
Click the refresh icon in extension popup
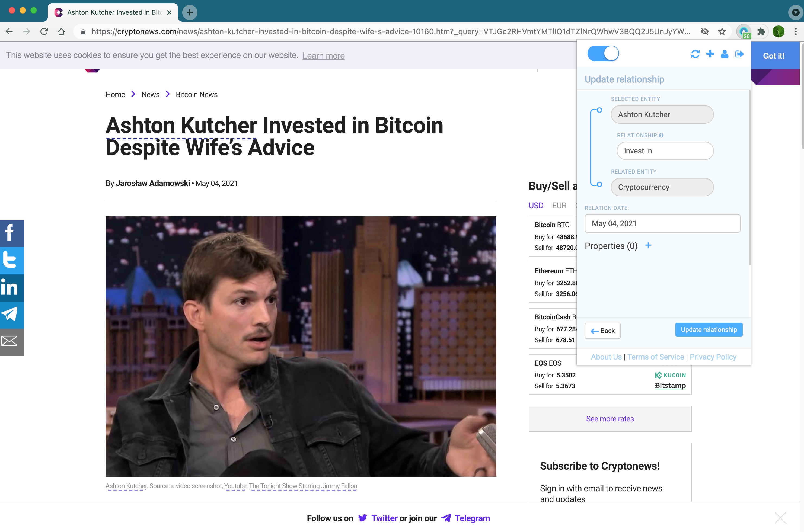point(695,54)
